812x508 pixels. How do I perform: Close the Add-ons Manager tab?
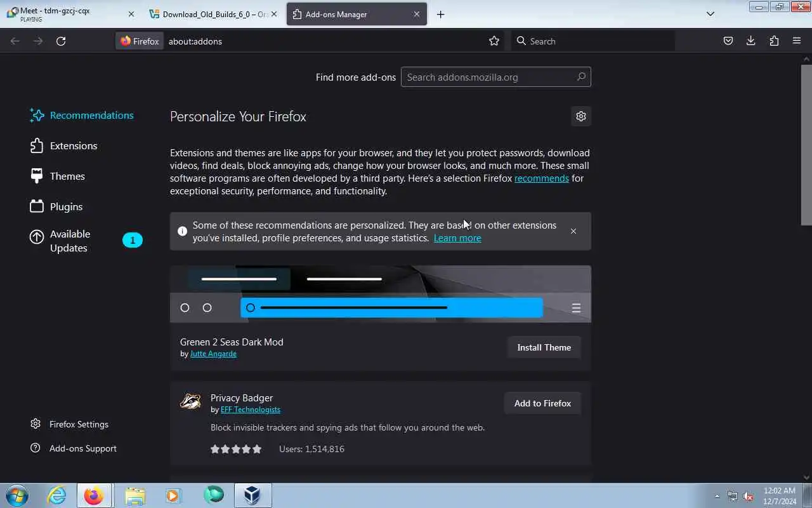(417, 14)
